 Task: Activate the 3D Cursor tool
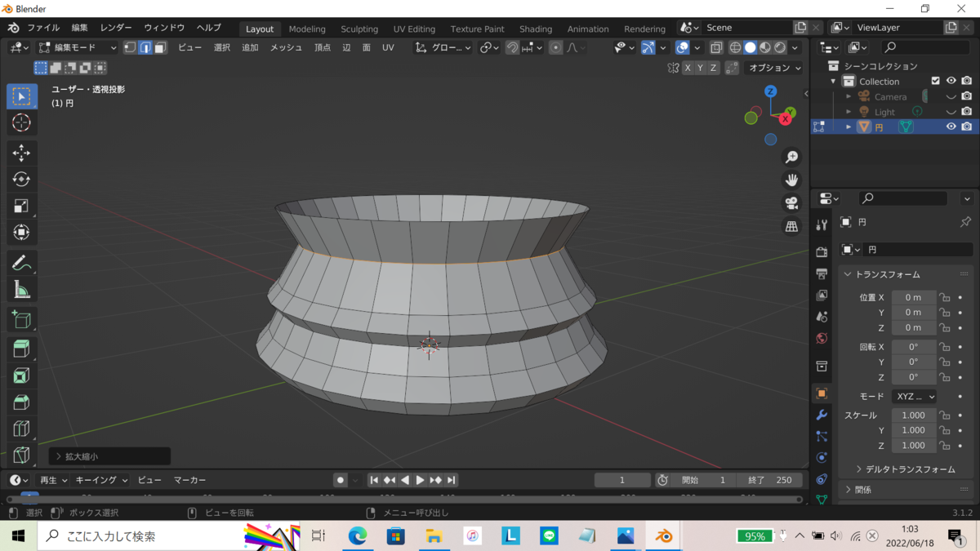[x=22, y=122]
